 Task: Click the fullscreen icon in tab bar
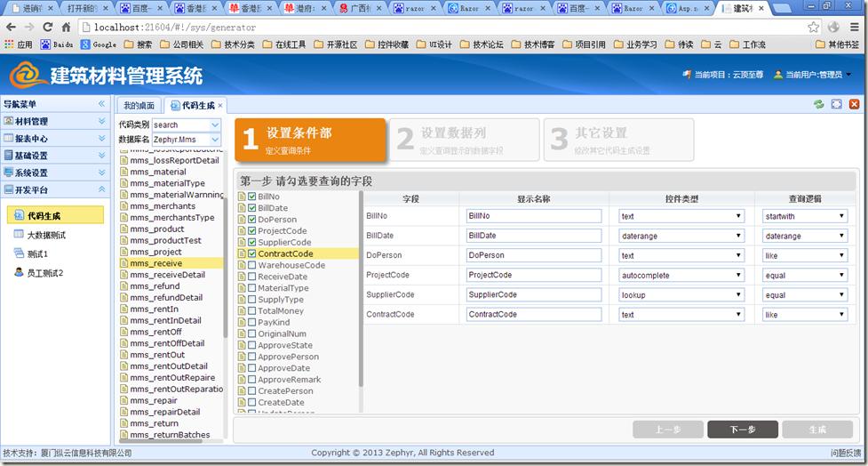point(836,105)
